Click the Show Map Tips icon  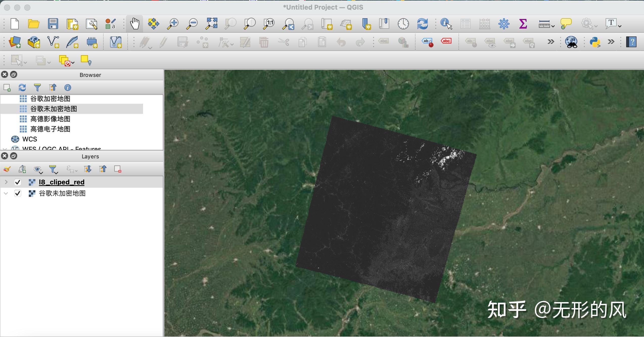[566, 24]
